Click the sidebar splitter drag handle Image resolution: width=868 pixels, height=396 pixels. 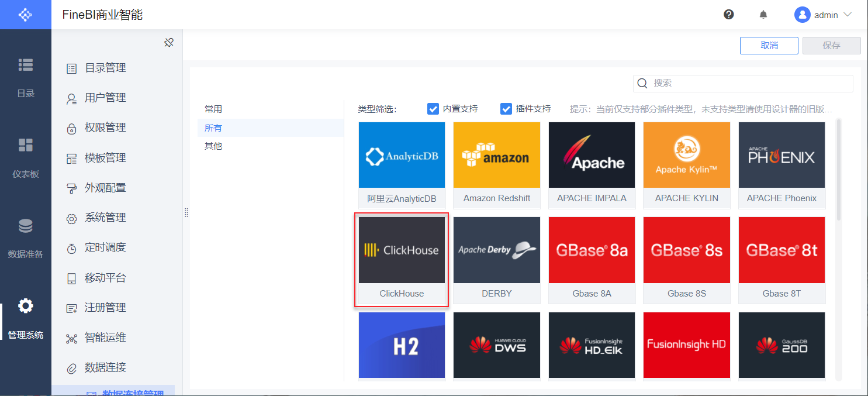186,212
